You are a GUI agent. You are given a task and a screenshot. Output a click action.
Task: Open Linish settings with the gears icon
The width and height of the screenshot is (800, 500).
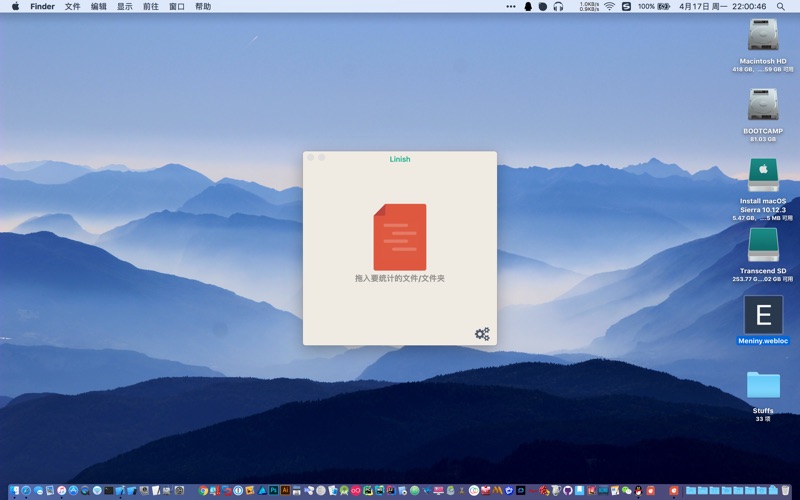[482, 334]
